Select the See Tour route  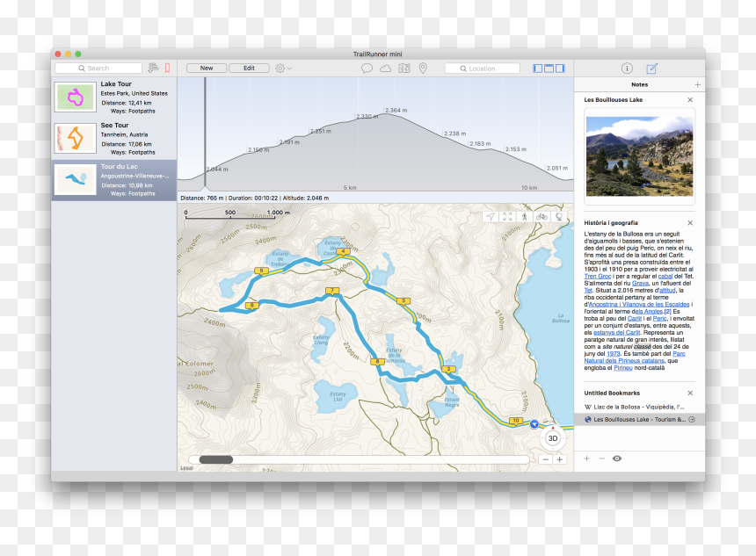point(114,139)
